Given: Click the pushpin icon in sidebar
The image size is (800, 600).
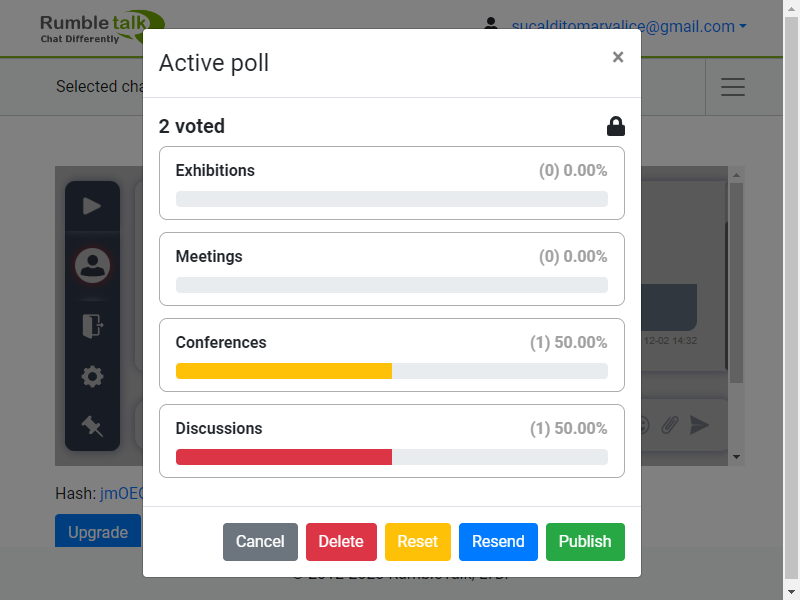Looking at the screenshot, I should [92, 426].
